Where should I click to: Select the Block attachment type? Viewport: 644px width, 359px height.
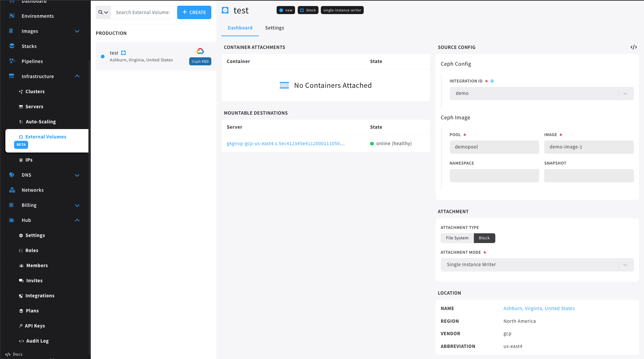pyautogui.click(x=484, y=238)
